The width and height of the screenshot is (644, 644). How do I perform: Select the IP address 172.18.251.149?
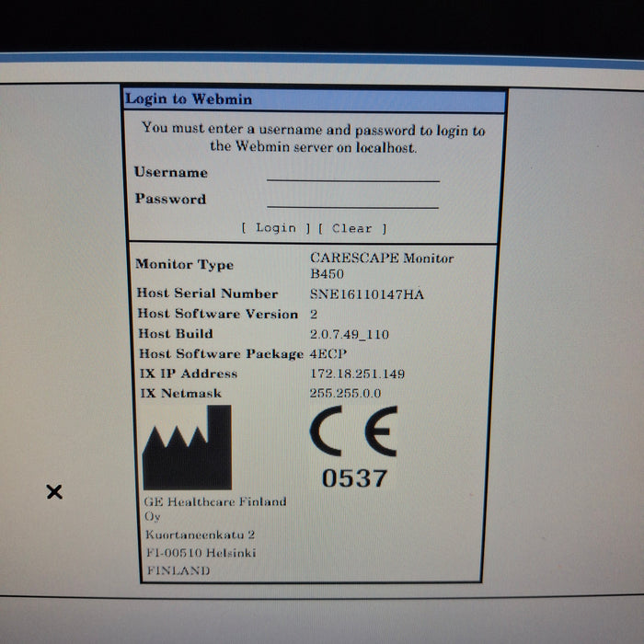(357, 374)
